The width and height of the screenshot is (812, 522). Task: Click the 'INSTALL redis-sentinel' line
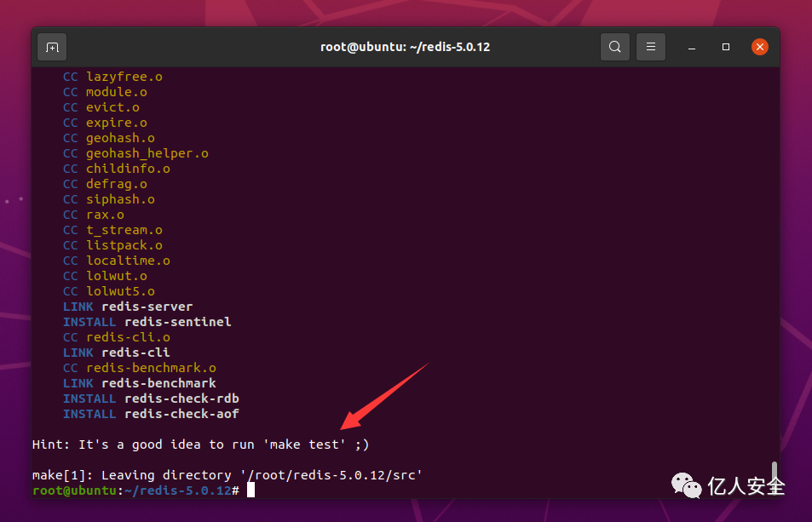click(x=147, y=322)
